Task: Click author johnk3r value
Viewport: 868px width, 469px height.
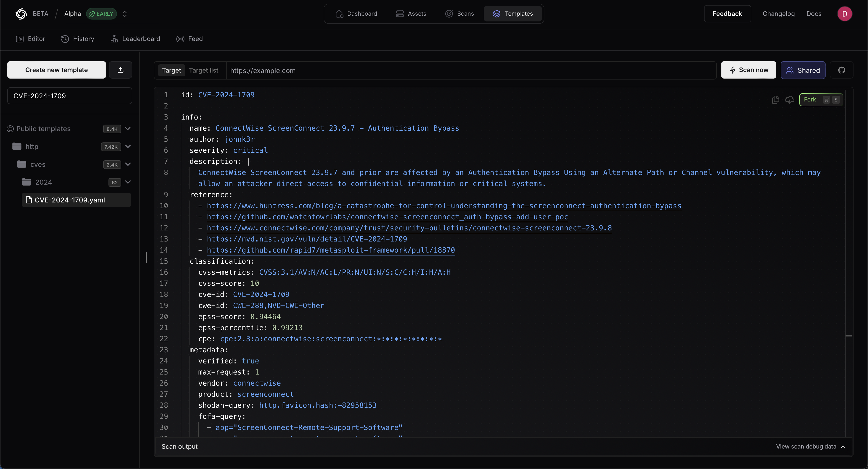Action: pos(240,139)
